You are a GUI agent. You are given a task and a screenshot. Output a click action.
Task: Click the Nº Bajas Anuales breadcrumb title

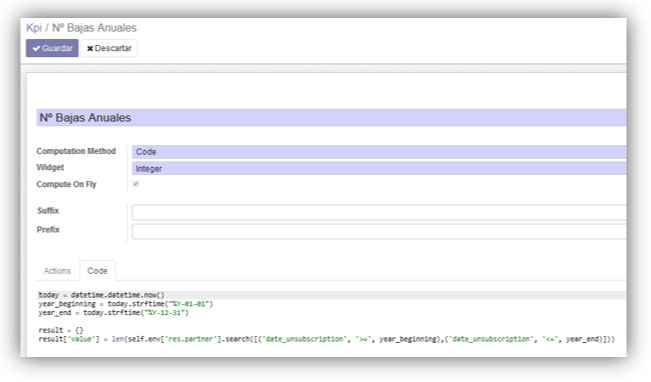(94, 28)
